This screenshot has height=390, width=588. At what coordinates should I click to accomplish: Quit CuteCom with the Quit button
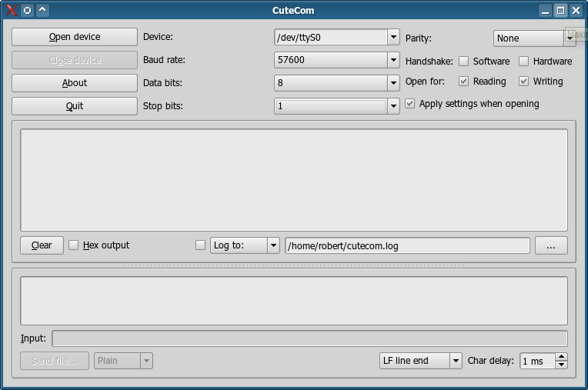[74, 106]
